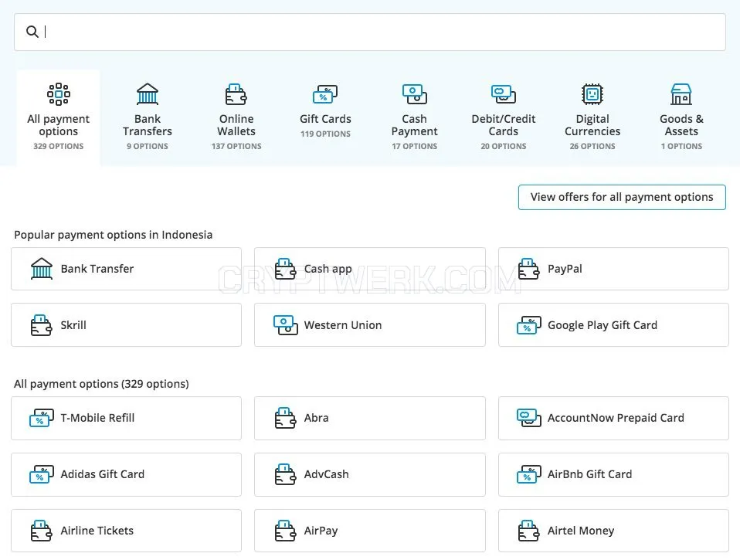This screenshot has width=740, height=560.
Task: Open the Digital Currencies tab
Action: coord(592,117)
